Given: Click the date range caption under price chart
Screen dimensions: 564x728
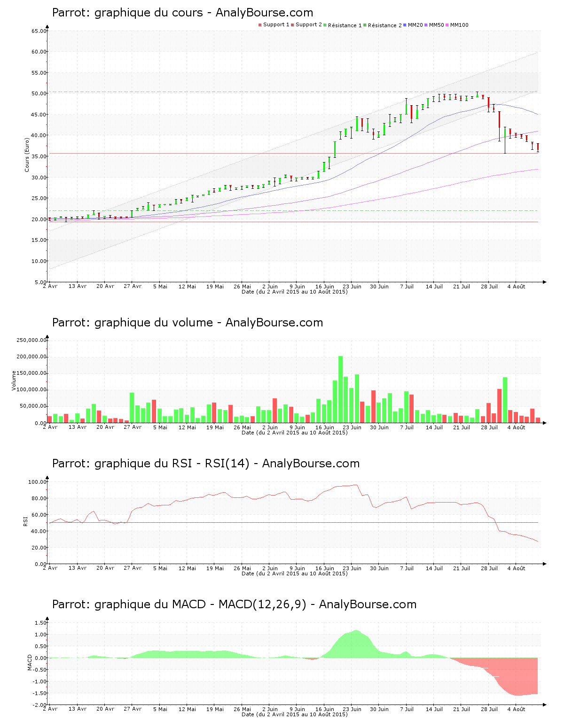Looking at the screenshot, I should [x=295, y=292].
